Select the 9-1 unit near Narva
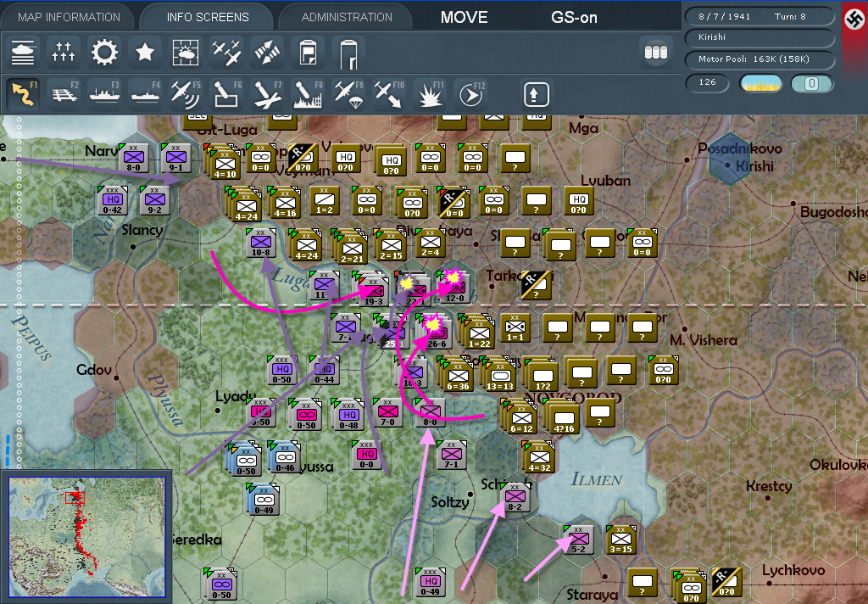The image size is (868, 604). (176, 158)
